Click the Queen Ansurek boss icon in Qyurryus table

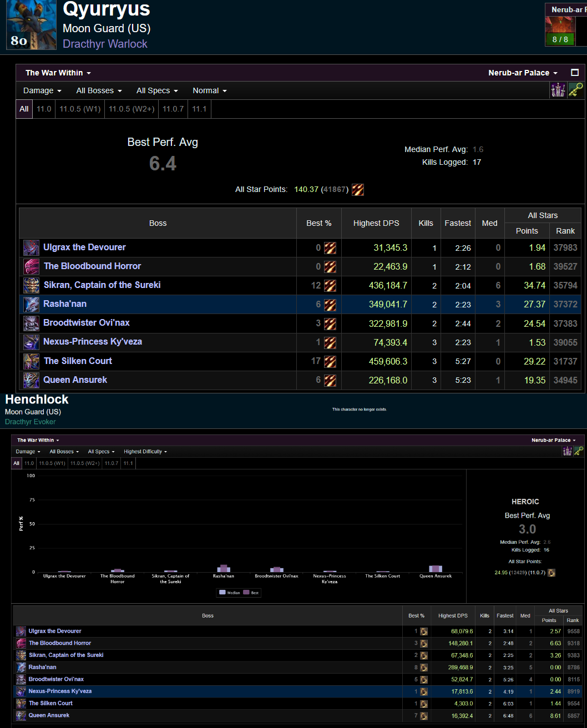pyautogui.click(x=31, y=380)
